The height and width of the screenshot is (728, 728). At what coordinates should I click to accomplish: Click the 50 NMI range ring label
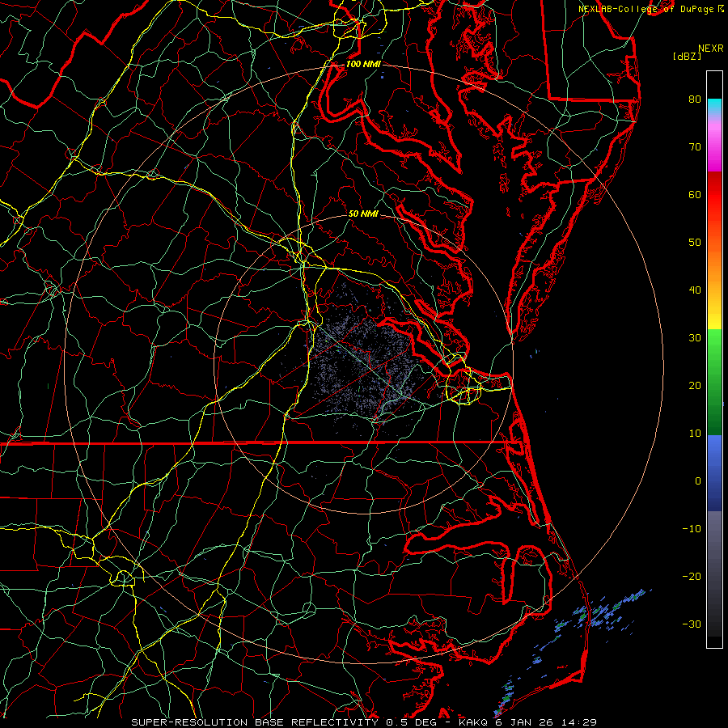point(363,214)
